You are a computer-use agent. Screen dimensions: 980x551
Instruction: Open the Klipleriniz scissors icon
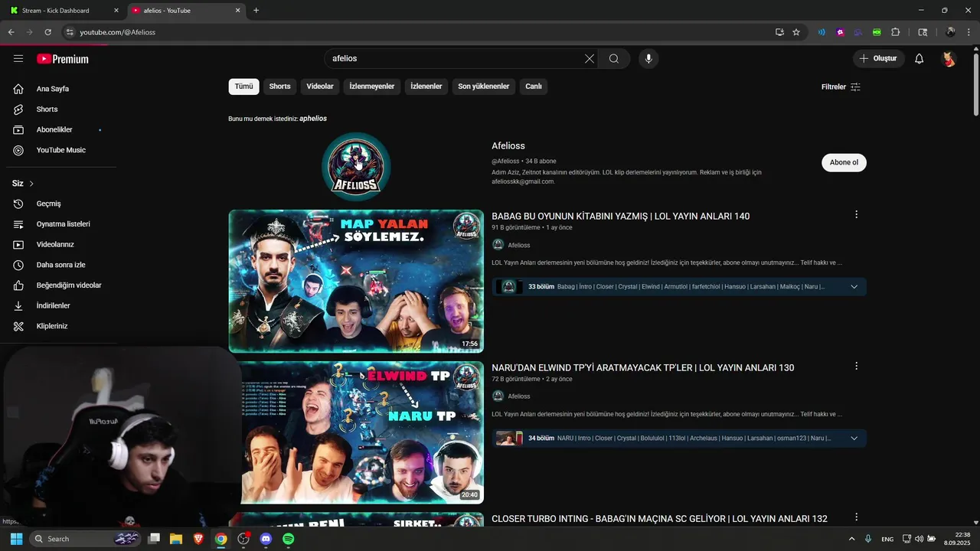pyautogui.click(x=18, y=326)
